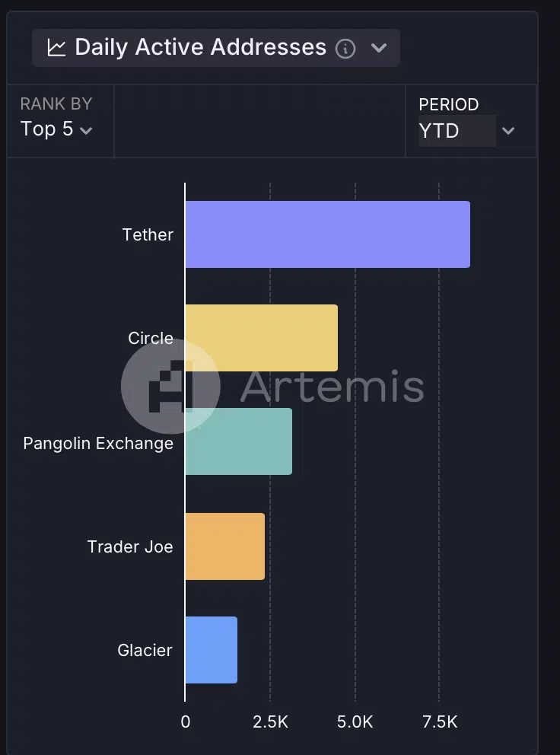Click the YTD period value field

click(x=457, y=130)
